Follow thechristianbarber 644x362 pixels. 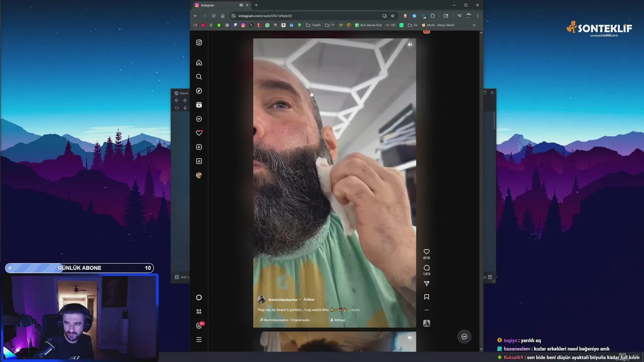click(x=309, y=300)
